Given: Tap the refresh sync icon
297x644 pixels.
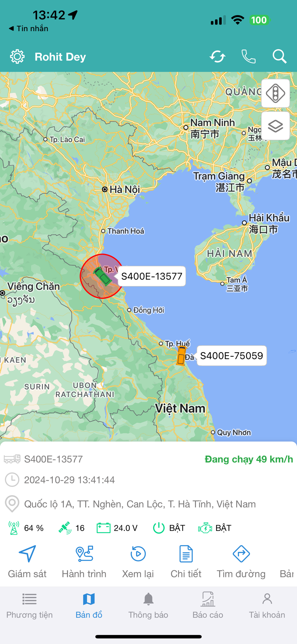Looking at the screenshot, I should (x=218, y=57).
